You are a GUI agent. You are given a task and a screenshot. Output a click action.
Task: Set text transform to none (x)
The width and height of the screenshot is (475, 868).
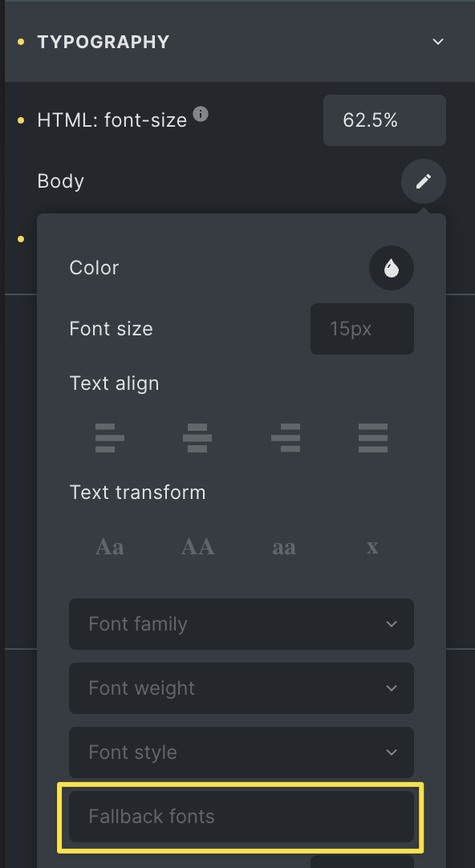tap(372, 547)
